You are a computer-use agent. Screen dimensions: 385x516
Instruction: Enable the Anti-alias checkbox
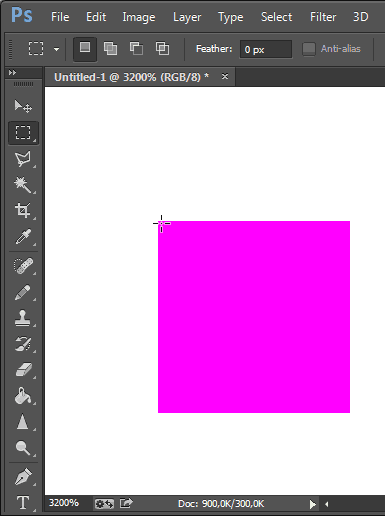click(309, 49)
